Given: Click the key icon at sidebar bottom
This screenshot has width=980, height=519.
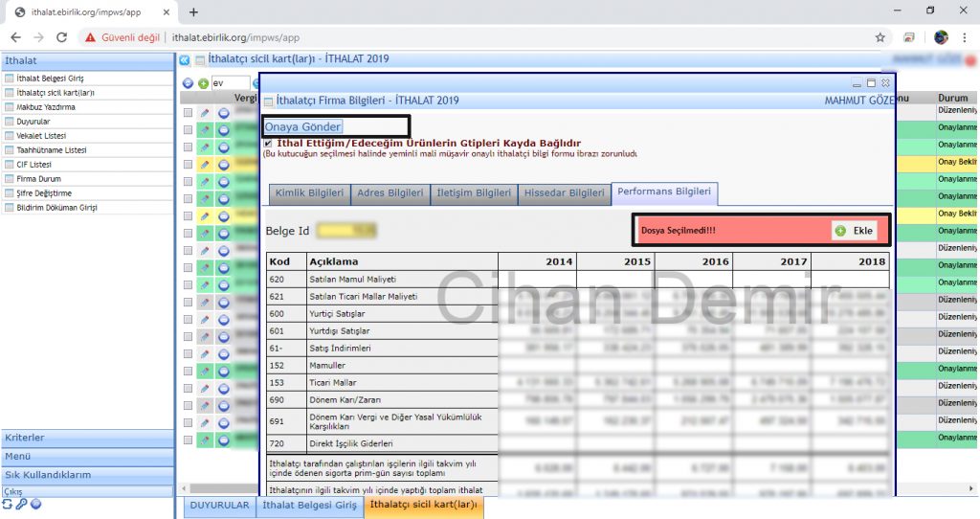Looking at the screenshot, I should (x=21, y=504).
